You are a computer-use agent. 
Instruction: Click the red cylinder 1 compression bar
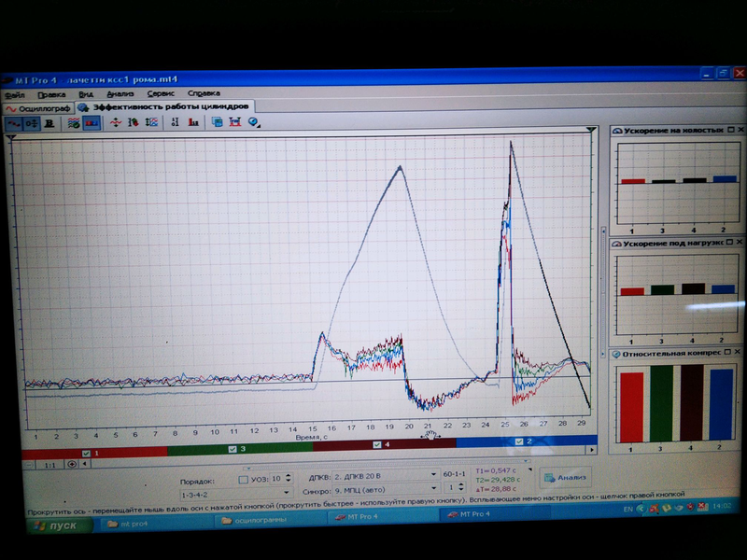pos(631,407)
